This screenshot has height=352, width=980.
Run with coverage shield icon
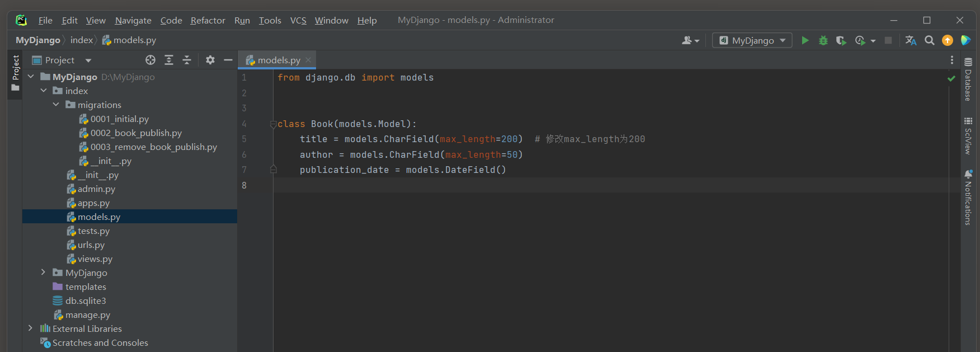click(841, 40)
